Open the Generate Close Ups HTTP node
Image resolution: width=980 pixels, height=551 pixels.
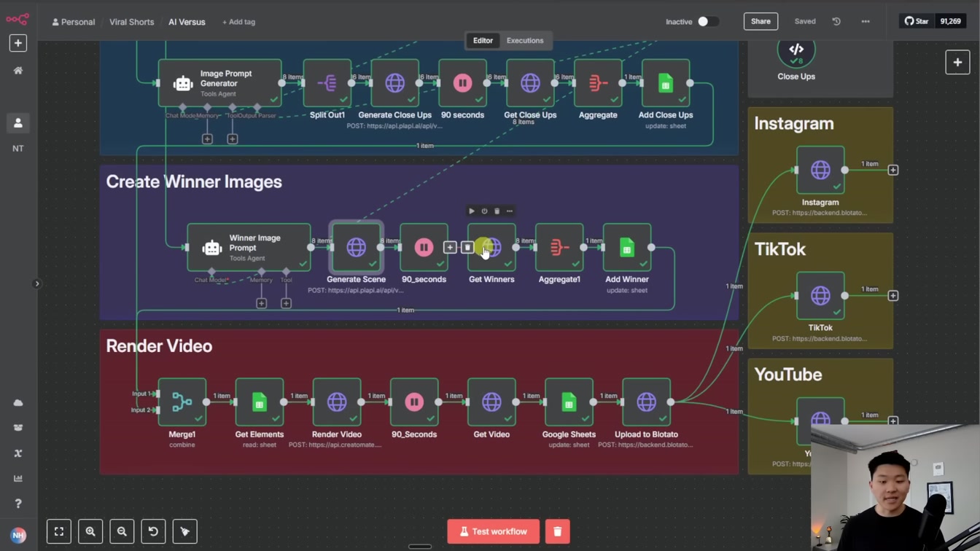(394, 83)
